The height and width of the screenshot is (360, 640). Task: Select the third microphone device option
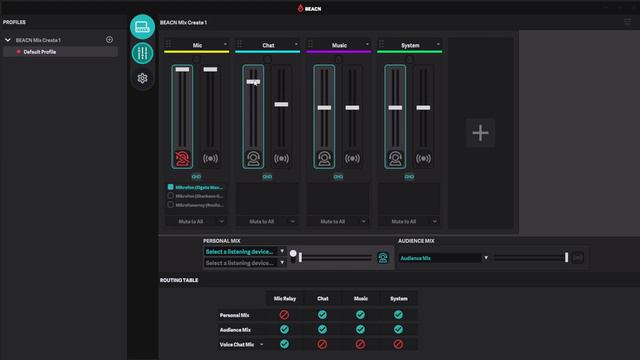coord(171,205)
